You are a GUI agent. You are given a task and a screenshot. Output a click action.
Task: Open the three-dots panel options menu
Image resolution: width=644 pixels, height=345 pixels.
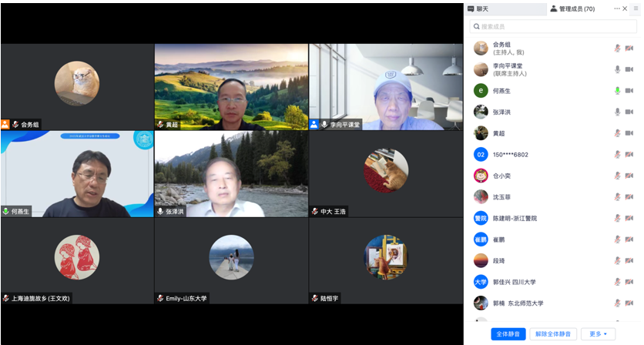[616, 9]
